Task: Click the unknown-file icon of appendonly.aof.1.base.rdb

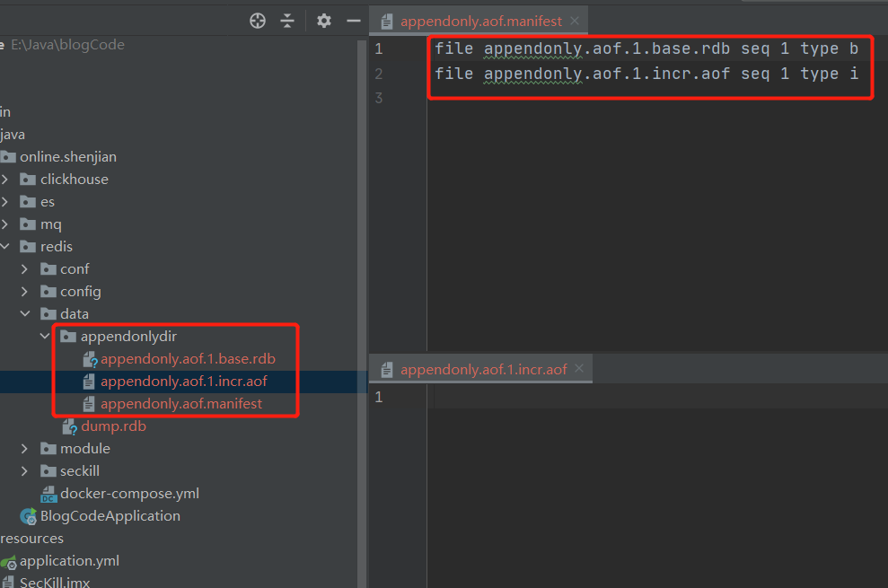Action: [x=90, y=359]
